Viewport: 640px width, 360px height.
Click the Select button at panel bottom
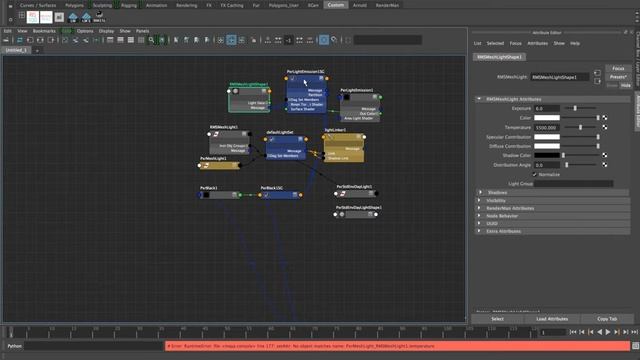pyautogui.click(x=497, y=319)
